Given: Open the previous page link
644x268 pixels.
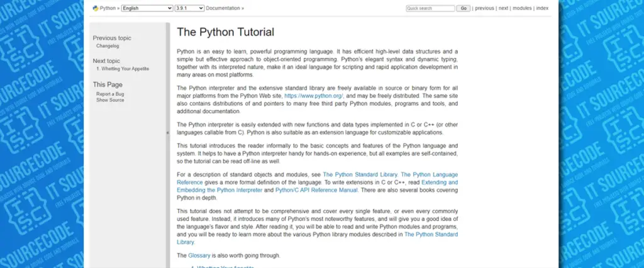Looking at the screenshot, I should [x=484, y=8].
